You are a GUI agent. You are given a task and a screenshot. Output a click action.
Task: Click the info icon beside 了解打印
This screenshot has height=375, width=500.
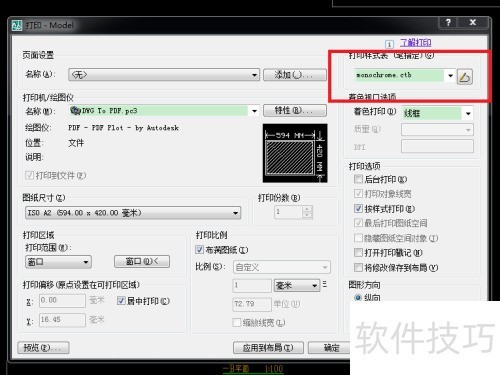(x=389, y=44)
